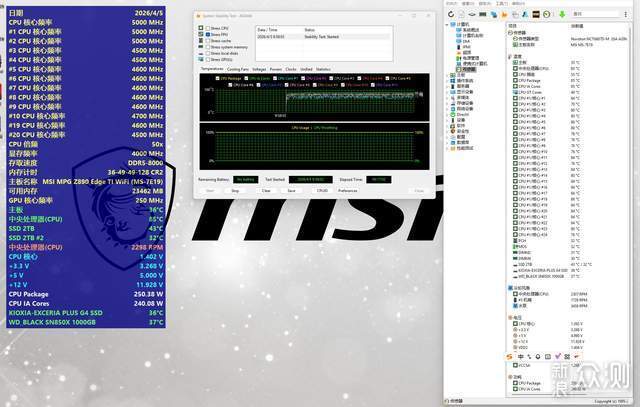Click the circular Refresh icon in AIDA64 toolbar
640x407 pixels.
click(x=451, y=14)
